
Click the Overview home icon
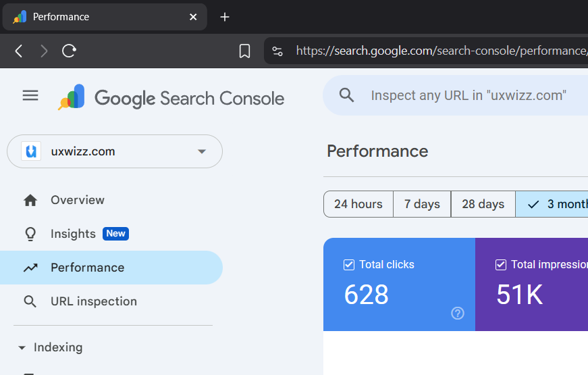point(30,200)
